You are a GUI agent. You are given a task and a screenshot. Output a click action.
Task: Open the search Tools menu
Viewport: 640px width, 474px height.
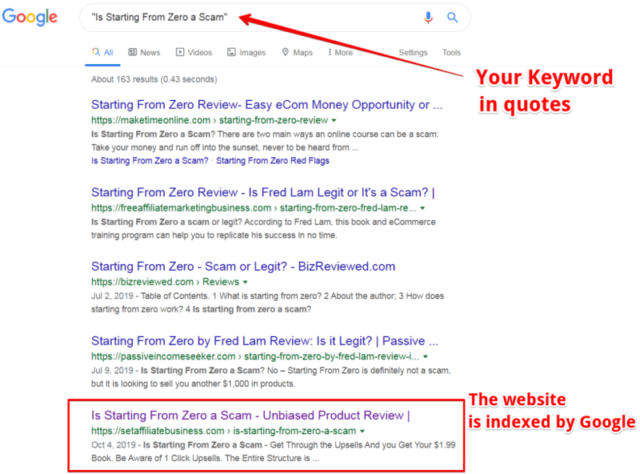451,52
